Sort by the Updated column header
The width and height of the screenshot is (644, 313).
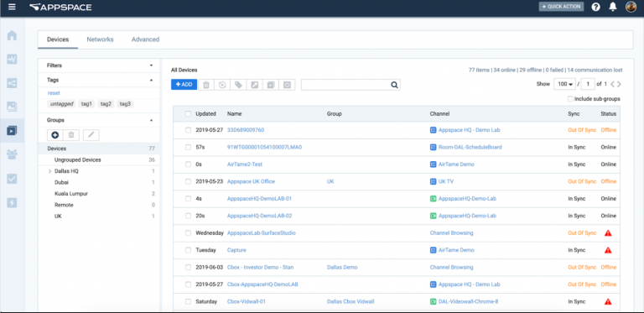pos(205,114)
